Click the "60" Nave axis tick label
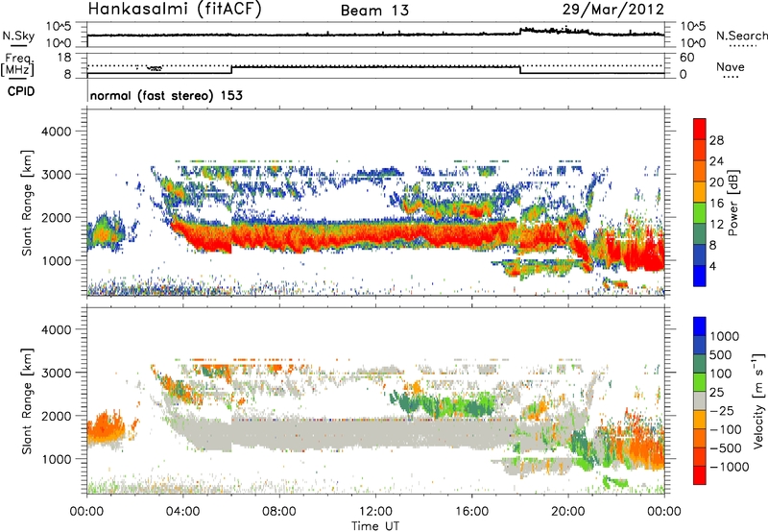 686,58
